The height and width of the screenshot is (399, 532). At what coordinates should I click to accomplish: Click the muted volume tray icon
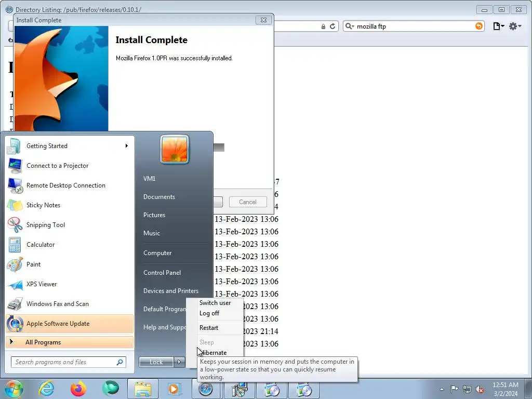pos(480,389)
